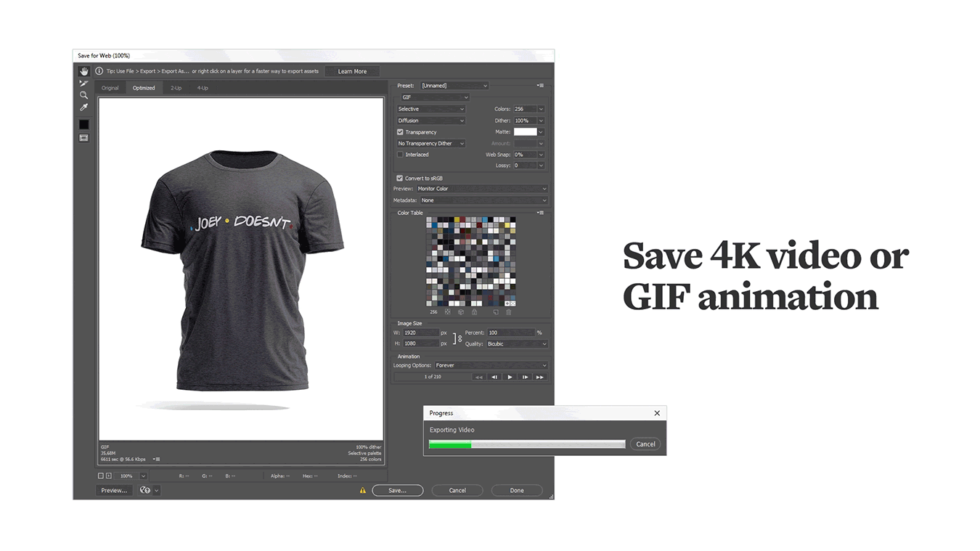The height and width of the screenshot is (551, 980).
Task: Open the Preset dropdown
Action: 454,86
